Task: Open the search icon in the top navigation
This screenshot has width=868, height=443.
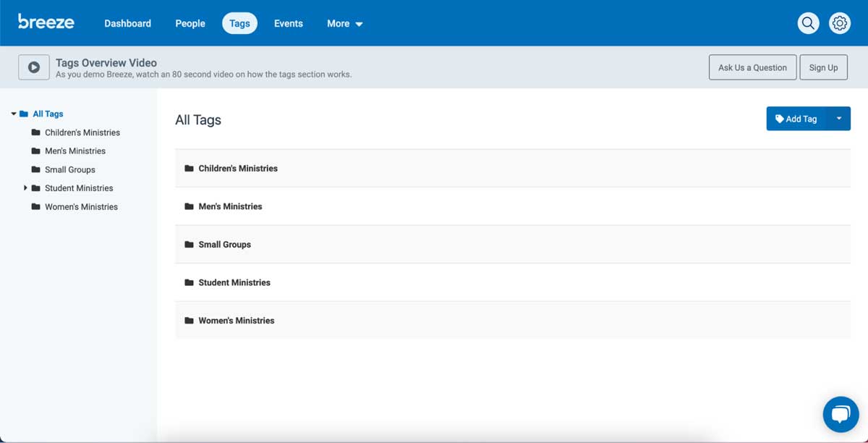Action: [x=808, y=22]
